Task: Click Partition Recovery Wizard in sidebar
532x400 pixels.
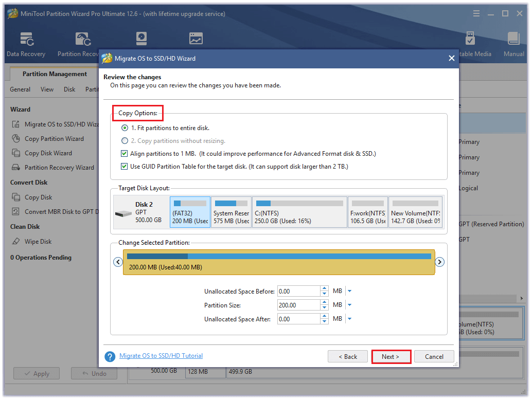Action: pos(59,168)
